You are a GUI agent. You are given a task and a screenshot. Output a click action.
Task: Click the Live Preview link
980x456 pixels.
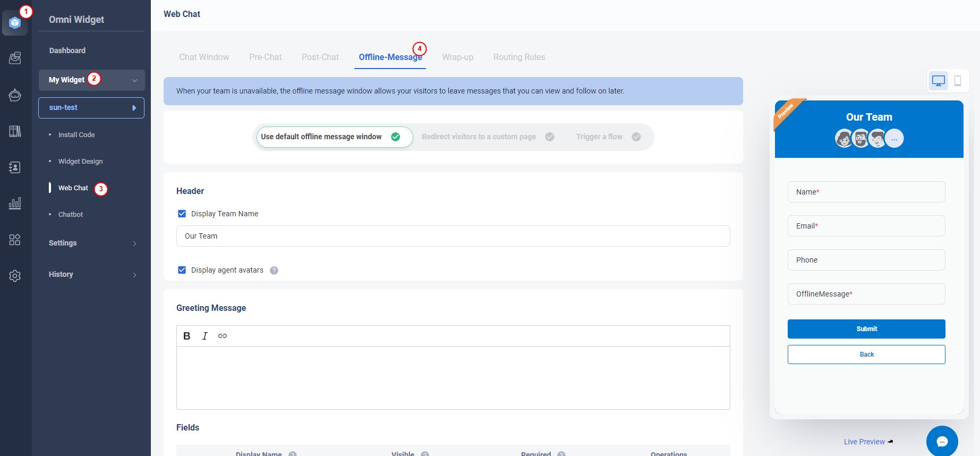point(864,442)
